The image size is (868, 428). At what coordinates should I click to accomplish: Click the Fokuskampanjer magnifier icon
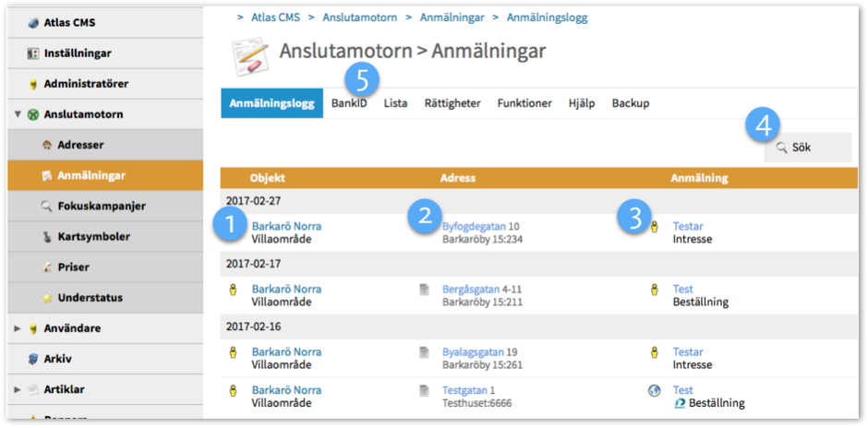(47, 206)
